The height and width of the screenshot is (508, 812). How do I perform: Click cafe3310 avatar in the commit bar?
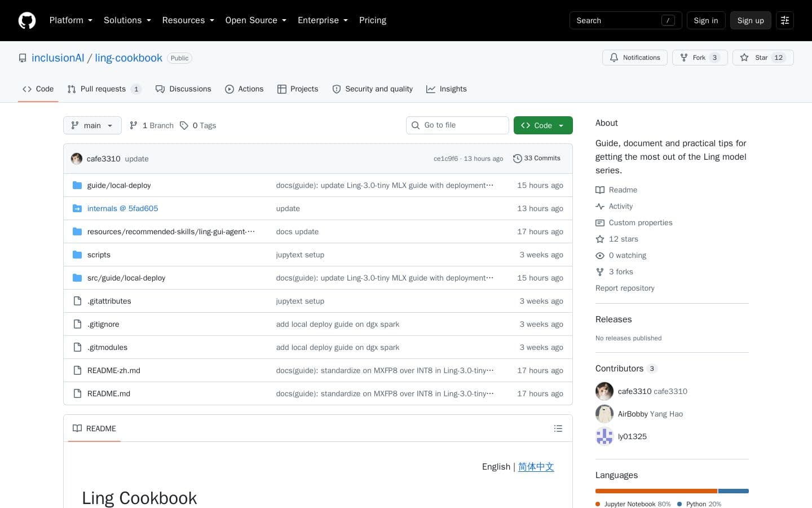coord(77,159)
